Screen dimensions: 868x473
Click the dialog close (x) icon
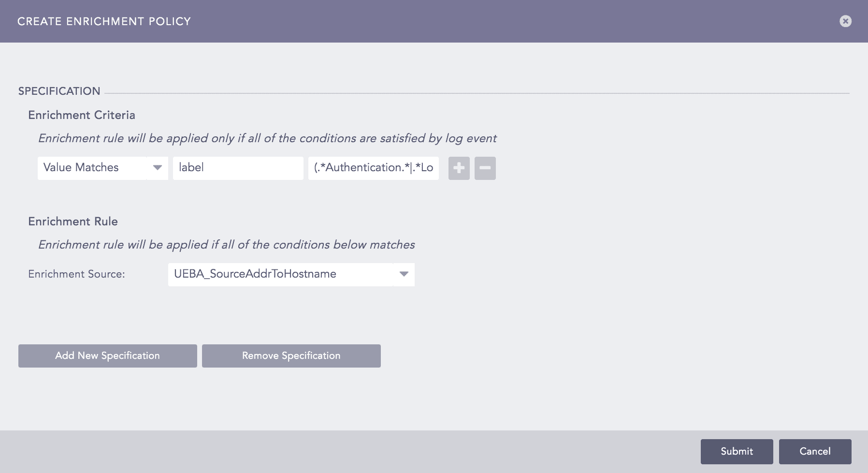(x=845, y=21)
